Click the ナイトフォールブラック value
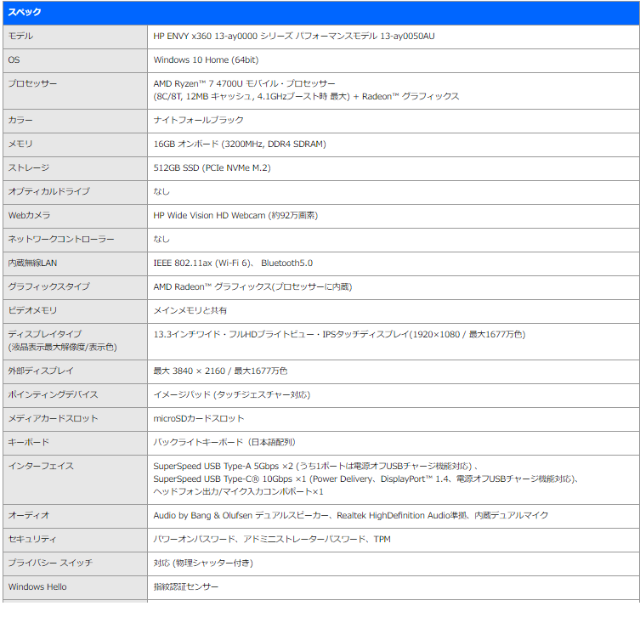 (x=198, y=120)
